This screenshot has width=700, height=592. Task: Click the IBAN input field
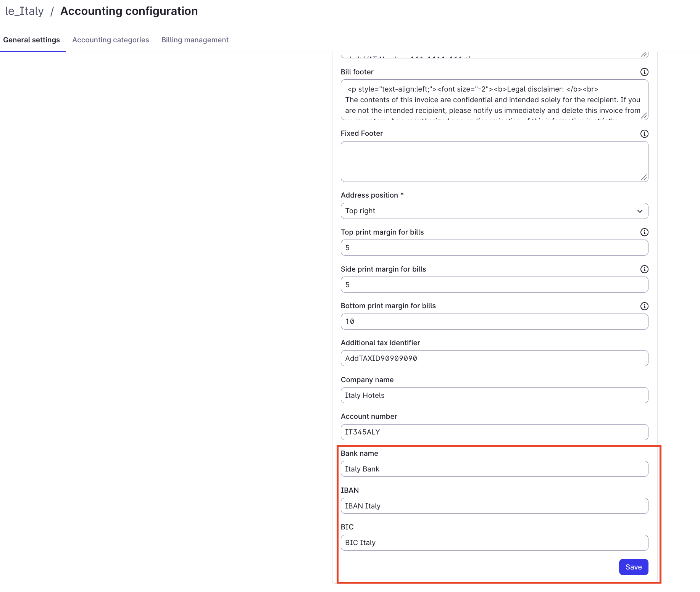[494, 506]
